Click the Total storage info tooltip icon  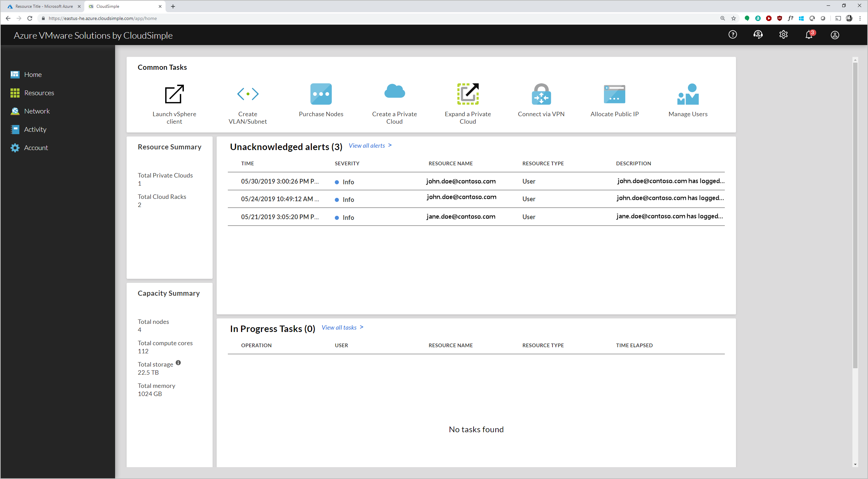pos(178,363)
